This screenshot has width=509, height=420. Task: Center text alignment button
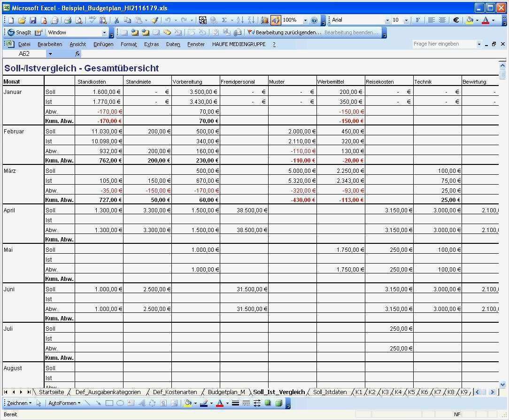442,20
